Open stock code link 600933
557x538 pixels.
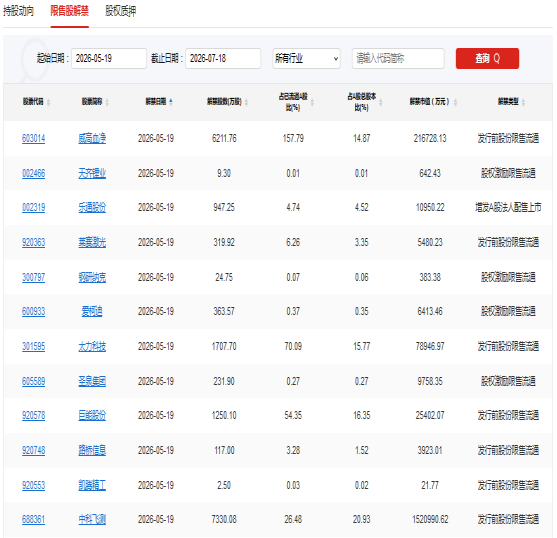point(34,311)
